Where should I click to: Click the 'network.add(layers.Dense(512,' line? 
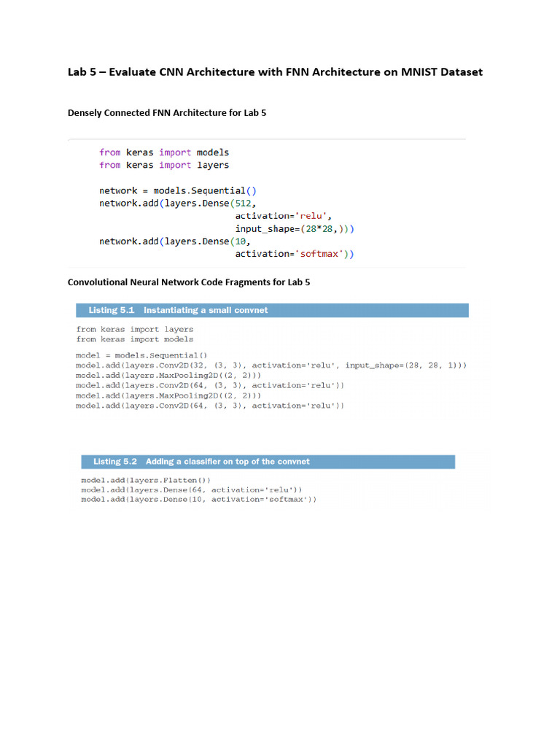pos(178,204)
